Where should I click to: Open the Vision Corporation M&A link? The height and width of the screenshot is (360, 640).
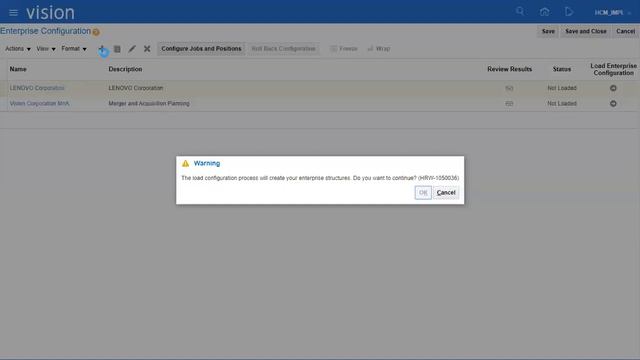tap(40, 104)
